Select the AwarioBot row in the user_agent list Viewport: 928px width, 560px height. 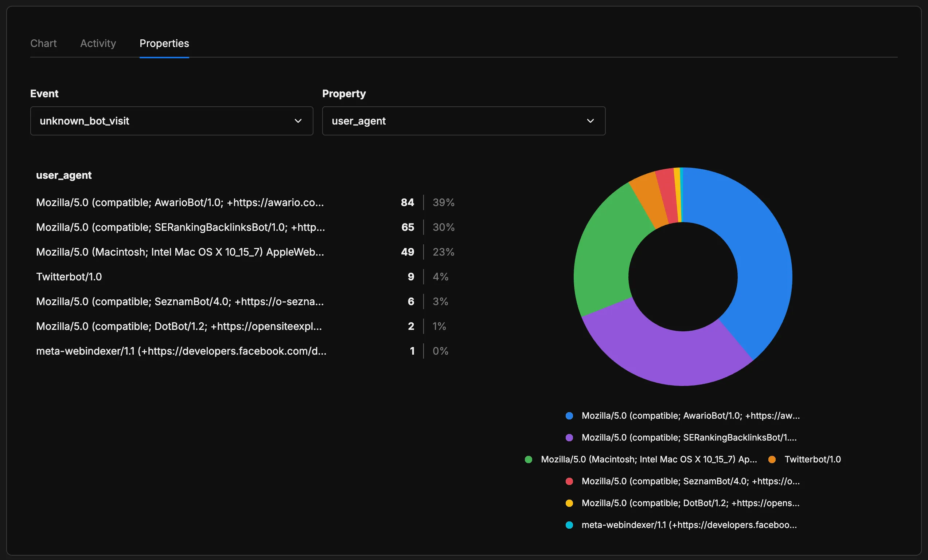(x=180, y=202)
